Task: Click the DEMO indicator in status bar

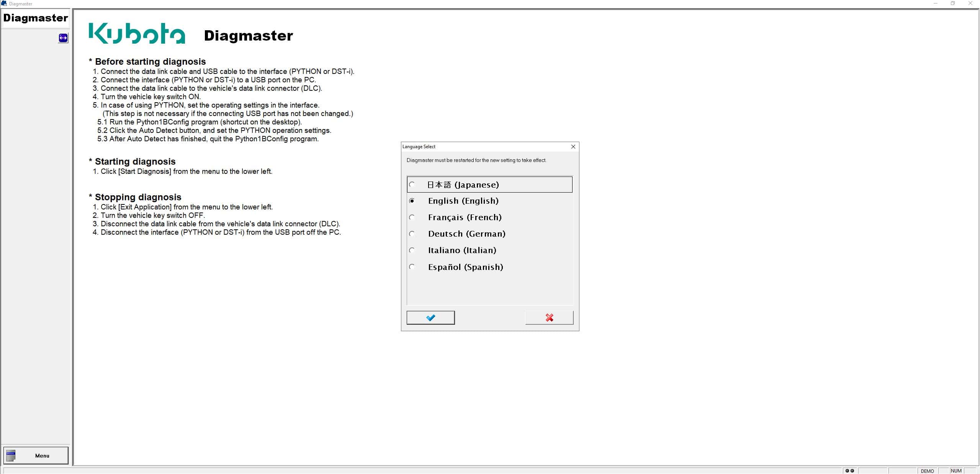Action: (x=927, y=471)
